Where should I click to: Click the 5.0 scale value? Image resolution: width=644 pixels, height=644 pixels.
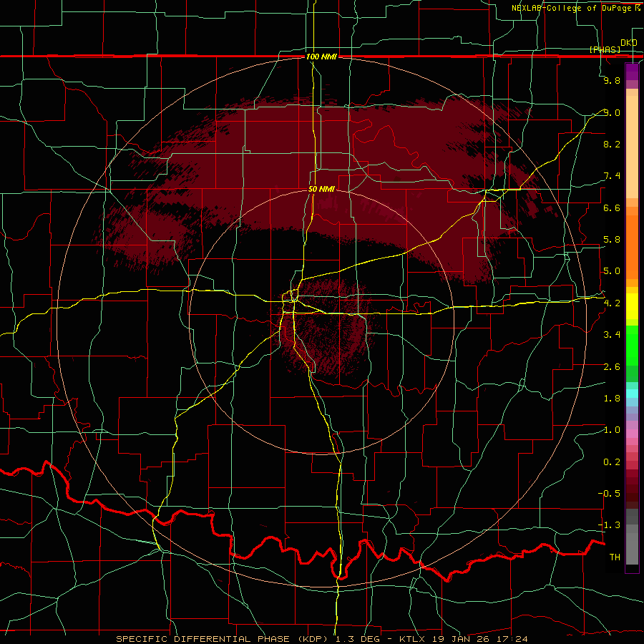pos(612,271)
